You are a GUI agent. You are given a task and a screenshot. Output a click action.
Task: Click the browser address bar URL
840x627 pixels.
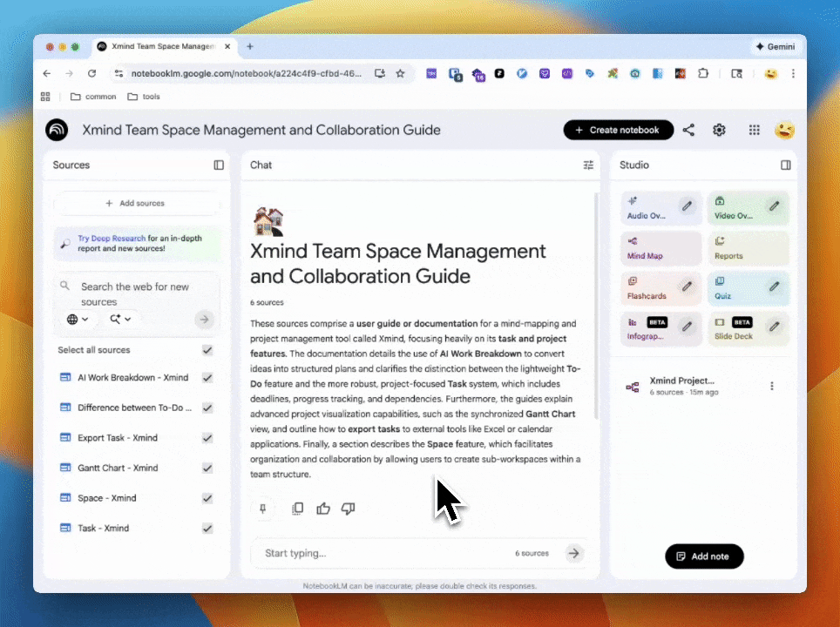(247, 73)
